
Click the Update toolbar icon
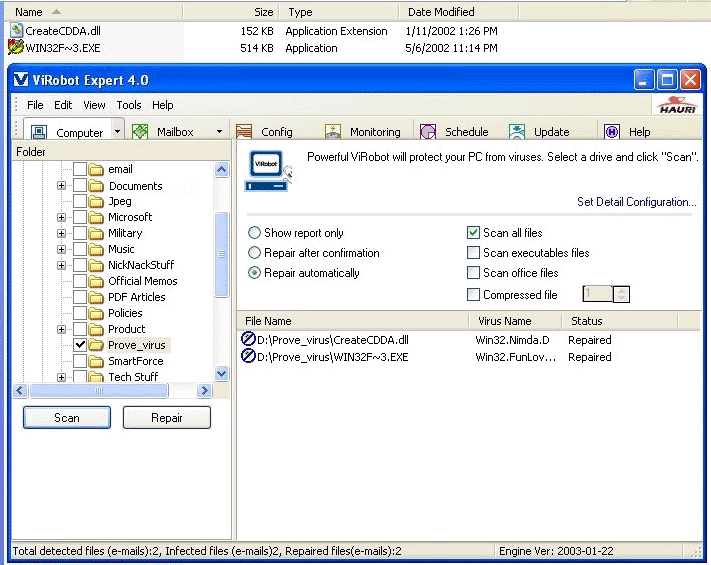(x=517, y=132)
